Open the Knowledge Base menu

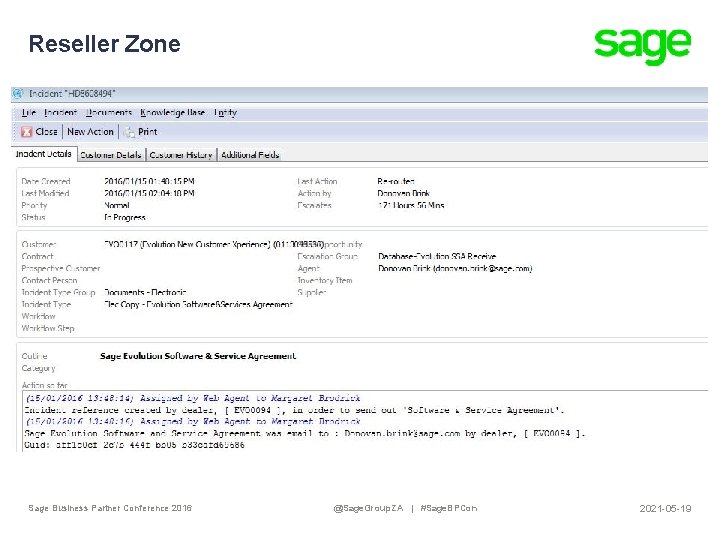[173, 112]
